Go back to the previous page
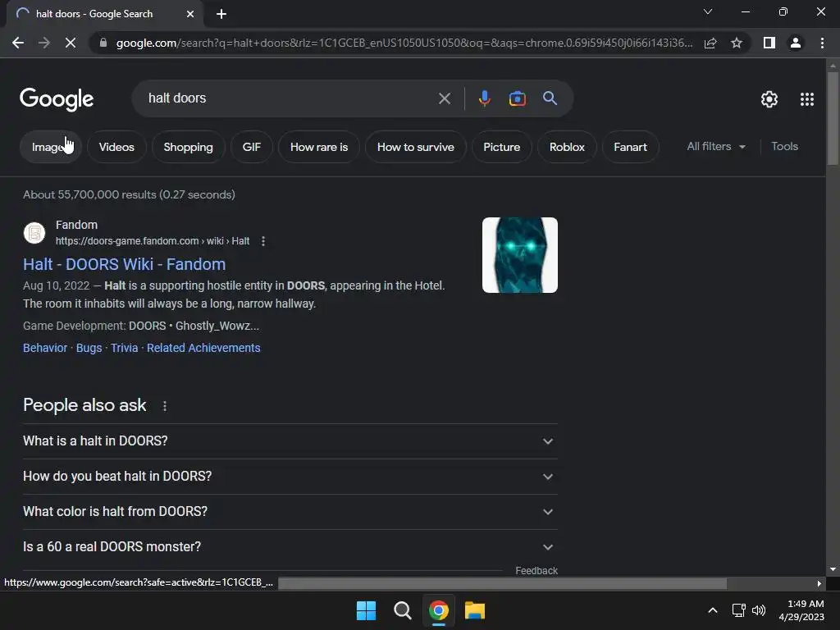This screenshot has width=840, height=630. [18, 43]
